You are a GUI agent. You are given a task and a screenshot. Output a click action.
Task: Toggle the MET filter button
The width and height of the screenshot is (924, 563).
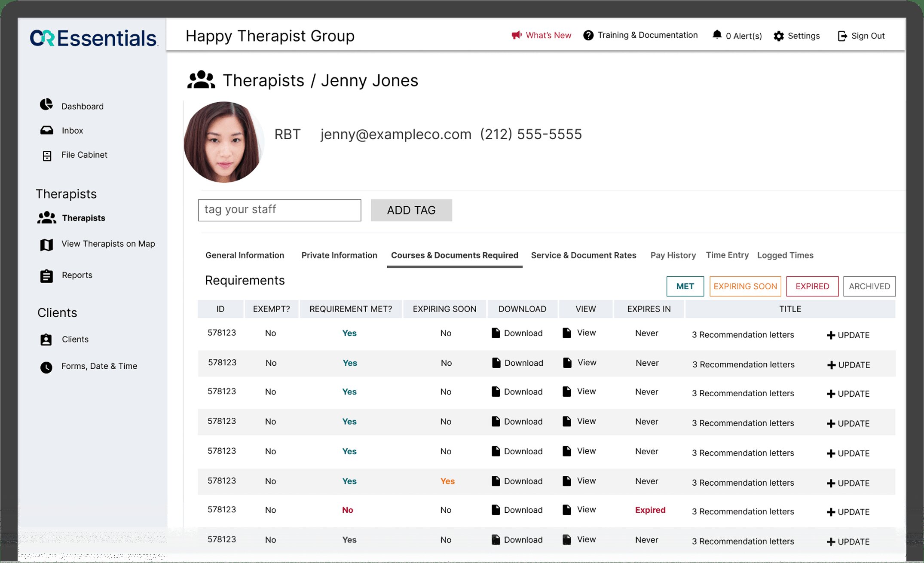[x=685, y=286]
